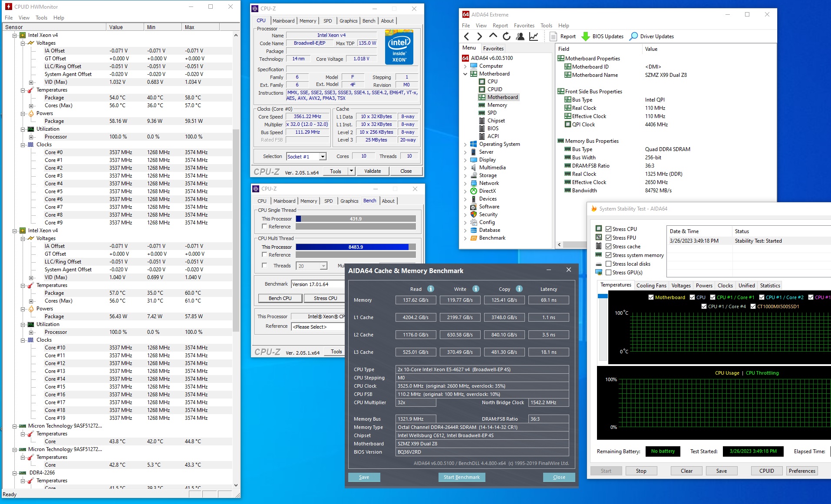Expand the first VID (Max) row
This screenshot has width=831, height=504.
[x=31, y=82]
